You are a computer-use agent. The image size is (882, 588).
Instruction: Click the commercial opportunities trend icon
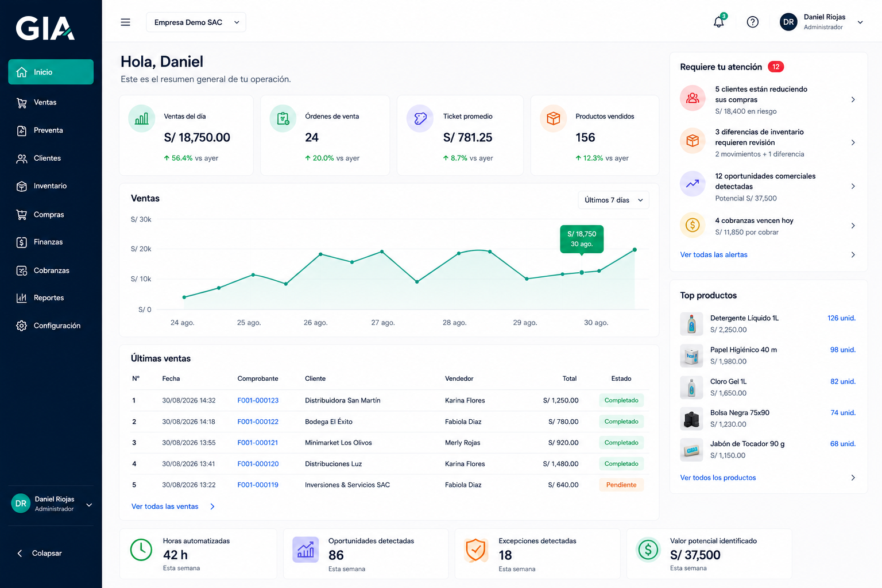tap(693, 184)
